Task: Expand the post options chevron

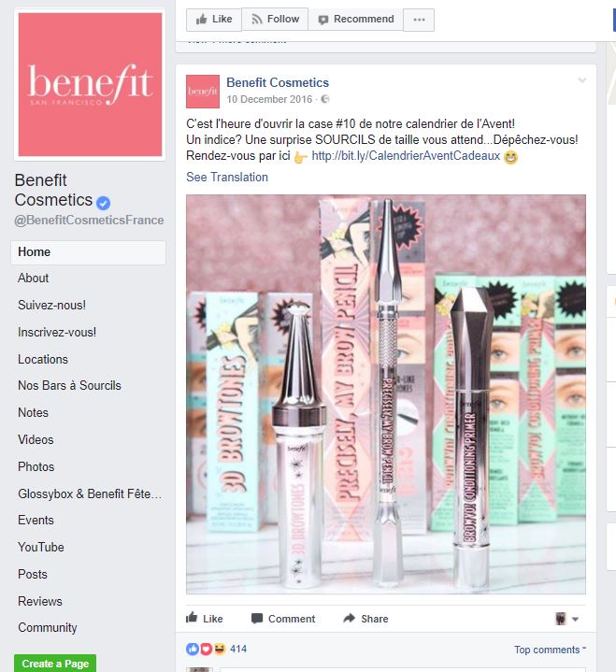Action: click(582, 80)
